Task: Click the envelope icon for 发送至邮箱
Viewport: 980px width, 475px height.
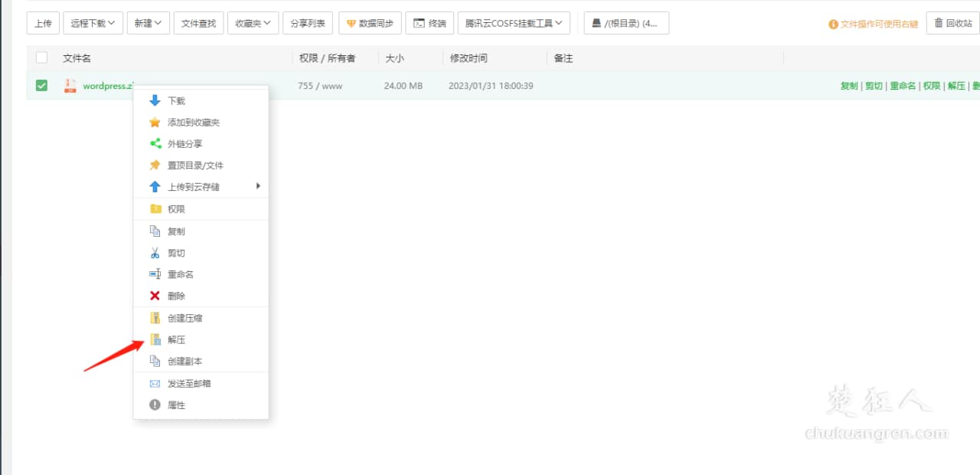Action: click(155, 383)
